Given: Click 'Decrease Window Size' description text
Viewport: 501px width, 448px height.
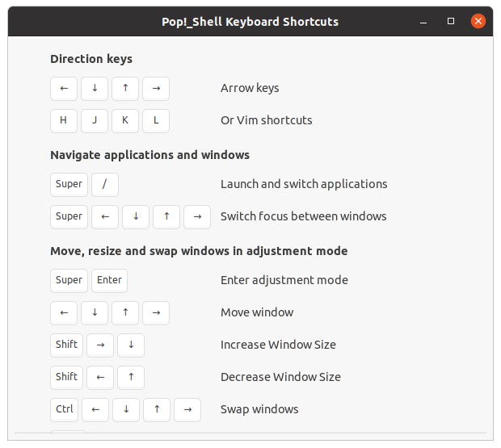Looking at the screenshot, I should point(280,377).
